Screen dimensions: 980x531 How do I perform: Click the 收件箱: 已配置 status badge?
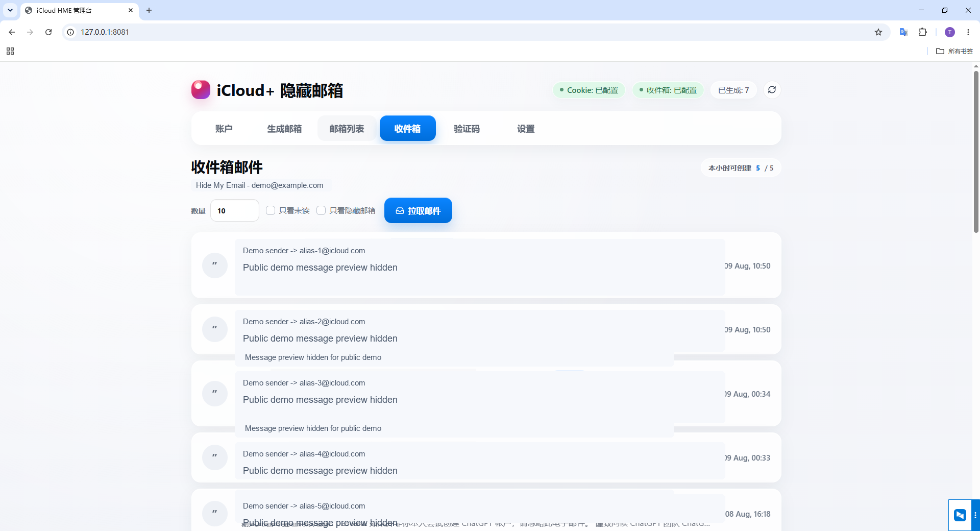pyautogui.click(x=668, y=90)
